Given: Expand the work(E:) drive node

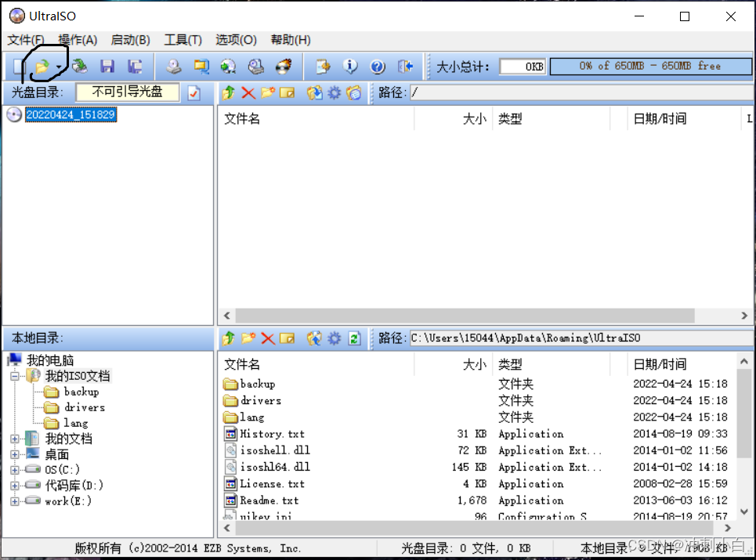Looking at the screenshot, I should point(15,501).
